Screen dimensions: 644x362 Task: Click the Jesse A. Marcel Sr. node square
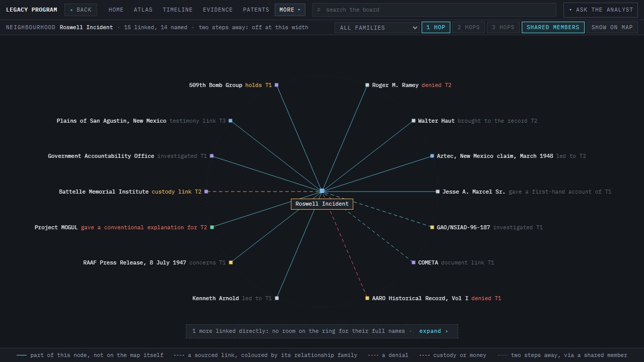[x=438, y=192]
